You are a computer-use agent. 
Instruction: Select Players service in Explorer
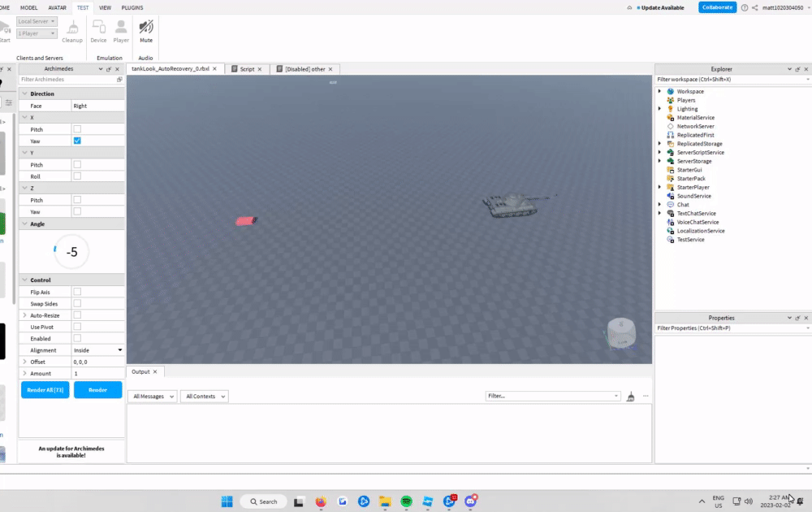click(685, 100)
